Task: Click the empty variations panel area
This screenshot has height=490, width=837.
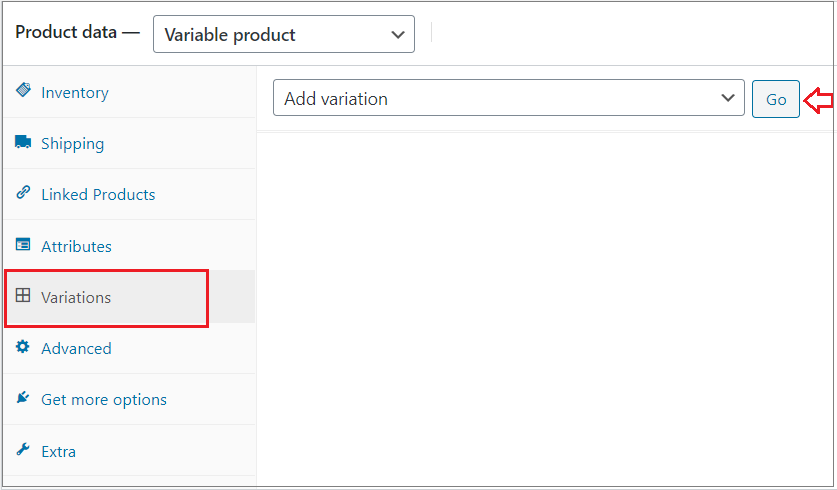Action: [x=545, y=310]
